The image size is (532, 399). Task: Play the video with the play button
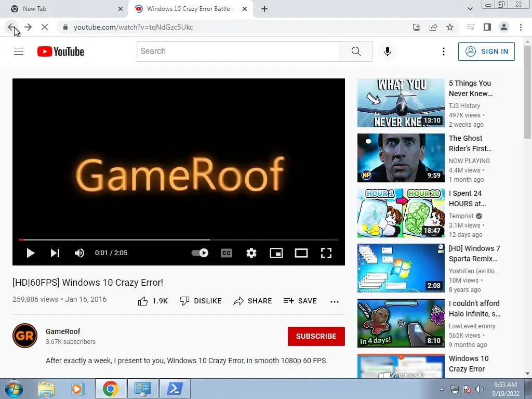pyautogui.click(x=31, y=253)
